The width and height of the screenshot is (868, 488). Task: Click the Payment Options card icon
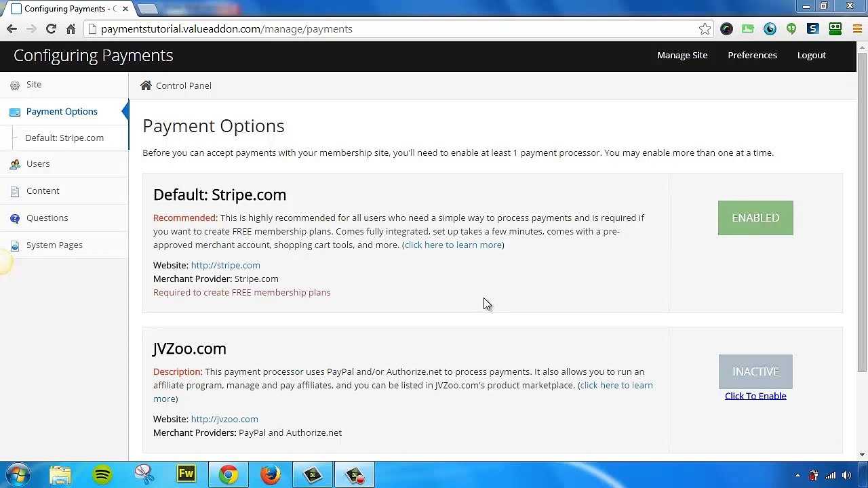pyautogui.click(x=15, y=112)
